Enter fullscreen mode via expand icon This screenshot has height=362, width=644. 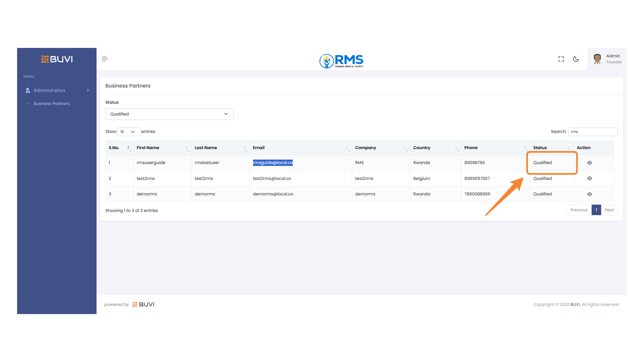click(561, 59)
